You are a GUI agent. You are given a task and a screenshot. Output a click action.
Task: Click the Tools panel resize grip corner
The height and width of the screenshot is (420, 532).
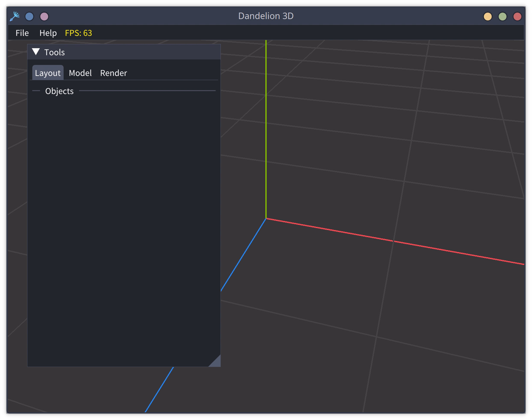point(216,362)
